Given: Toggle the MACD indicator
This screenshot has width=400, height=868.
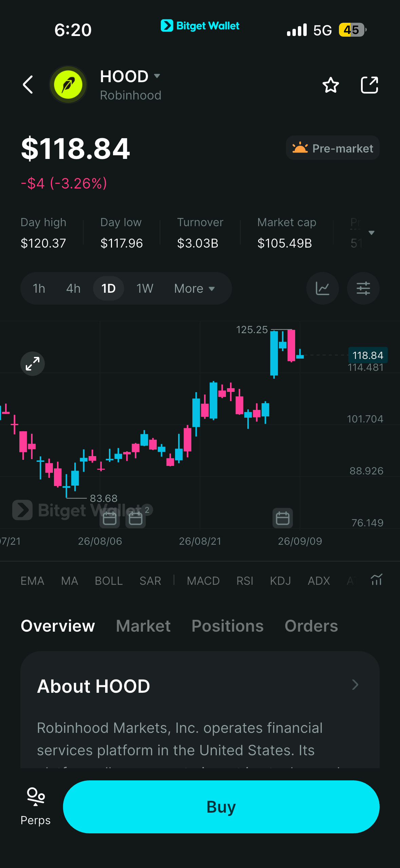Looking at the screenshot, I should (203, 581).
